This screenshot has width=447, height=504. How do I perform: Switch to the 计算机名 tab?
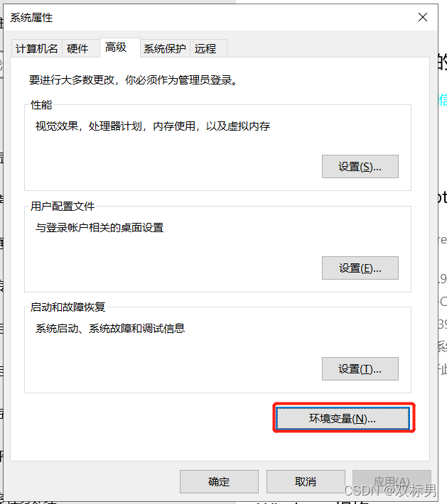click(x=37, y=48)
